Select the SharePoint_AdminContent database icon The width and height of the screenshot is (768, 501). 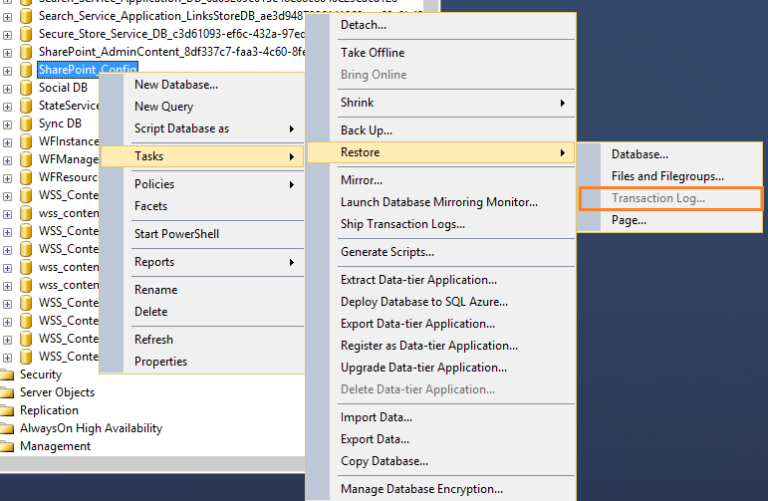point(26,52)
